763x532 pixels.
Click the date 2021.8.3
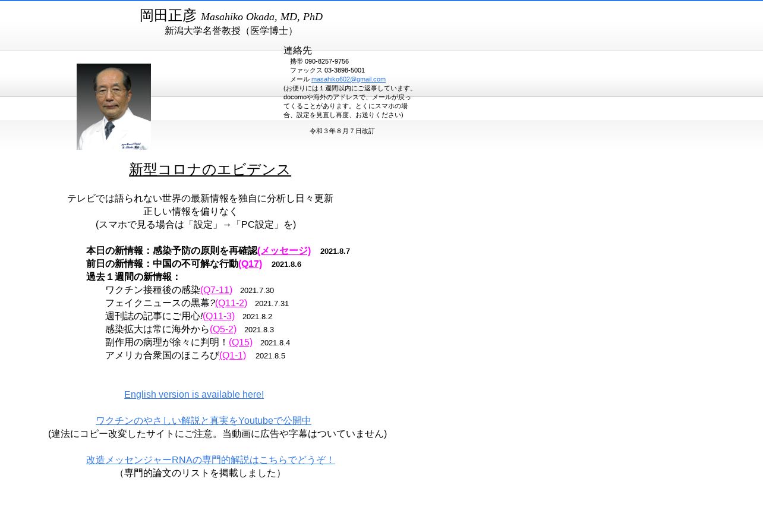259,330
